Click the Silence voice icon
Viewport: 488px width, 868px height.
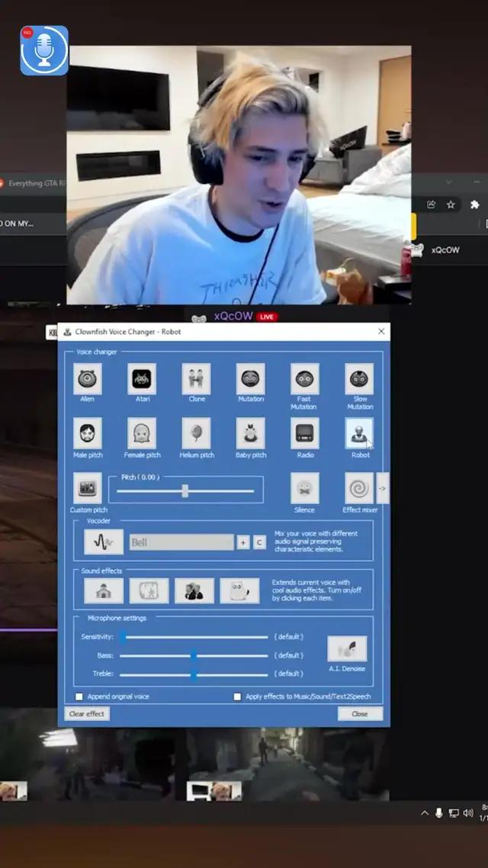click(304, 488)
